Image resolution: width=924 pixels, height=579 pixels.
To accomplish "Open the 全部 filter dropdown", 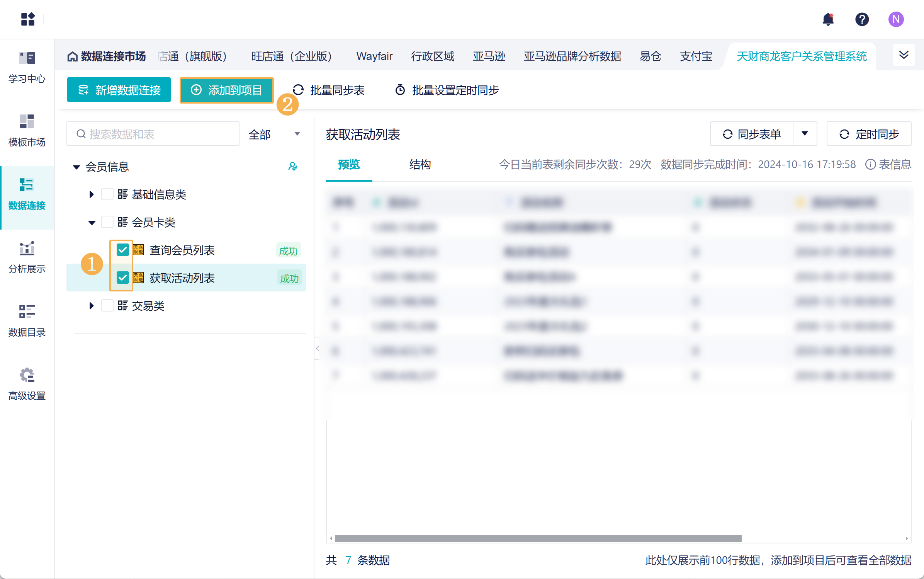I will (274, 134).
